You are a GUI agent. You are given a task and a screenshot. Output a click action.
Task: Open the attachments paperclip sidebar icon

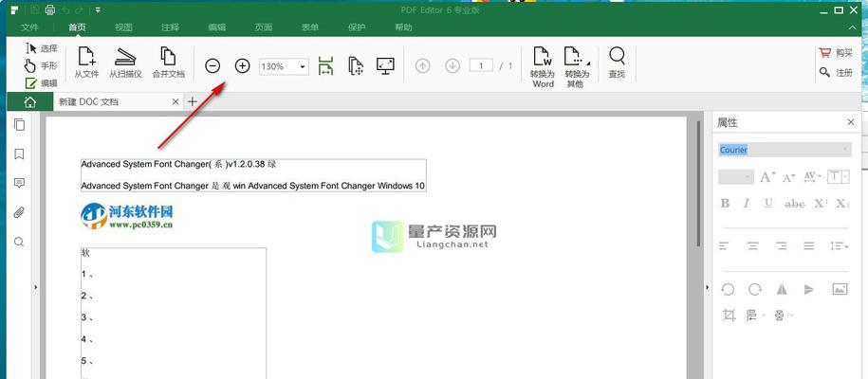(19, 212)
